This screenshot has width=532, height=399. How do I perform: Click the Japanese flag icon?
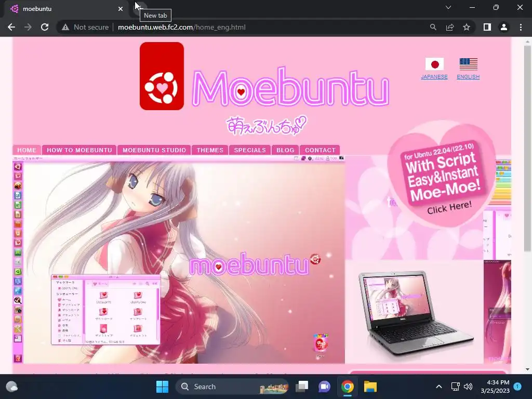[434, 64]
